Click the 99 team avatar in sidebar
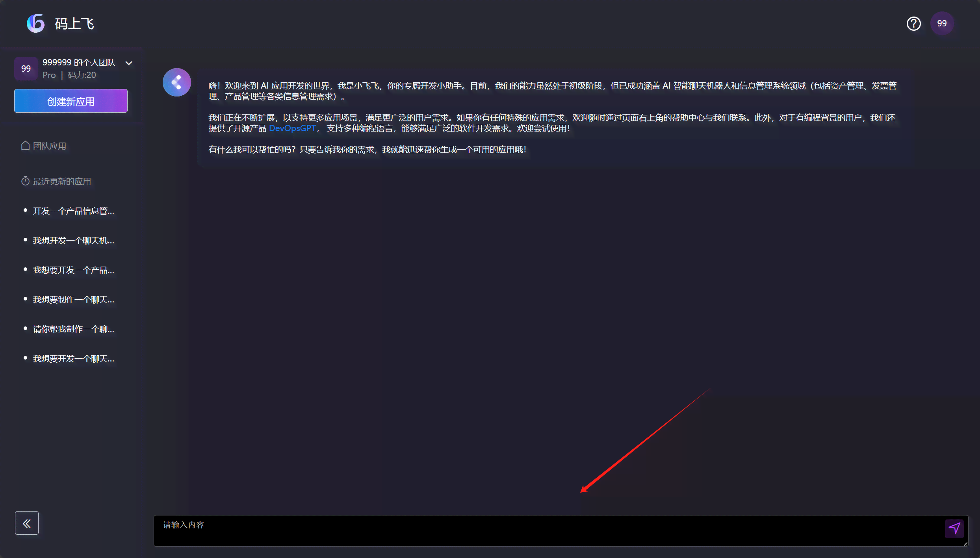980x558 pixels. point(26,69)
